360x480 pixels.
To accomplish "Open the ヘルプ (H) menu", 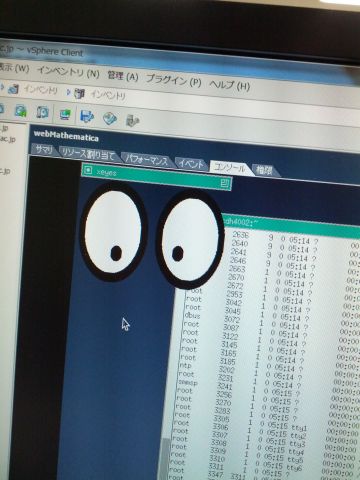I will coord(230,85).
